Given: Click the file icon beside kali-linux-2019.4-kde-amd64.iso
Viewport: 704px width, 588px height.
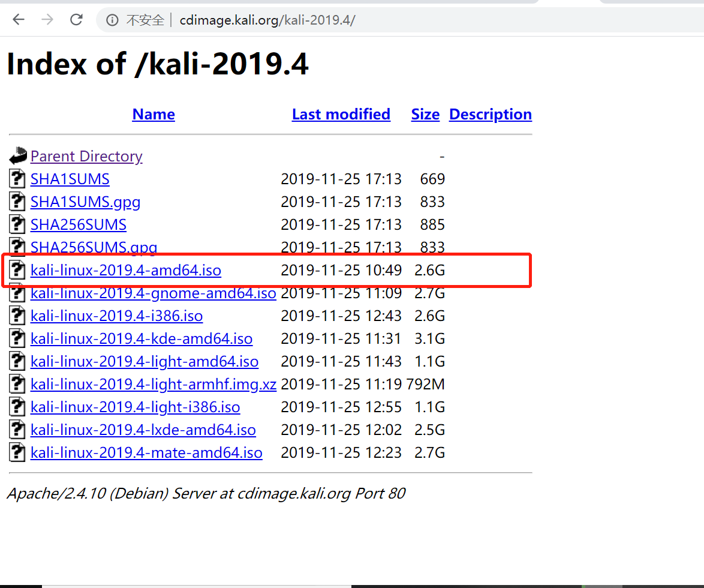Looking at the screenshot, I should [x=17, y=338].
